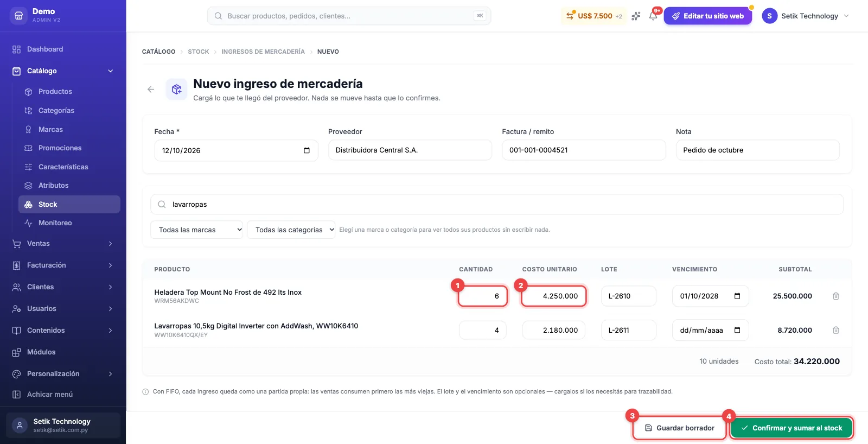Focus the global search bar
868x444 pixels.
349,16
